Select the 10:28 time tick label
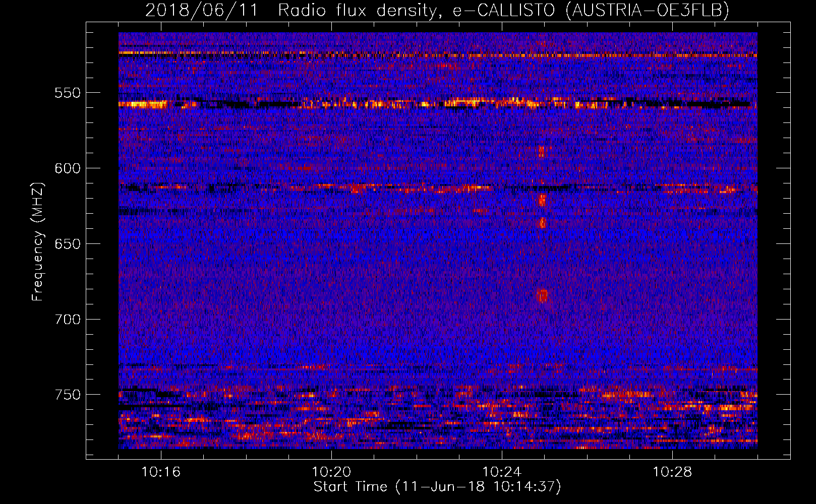 tap(672, 472)
